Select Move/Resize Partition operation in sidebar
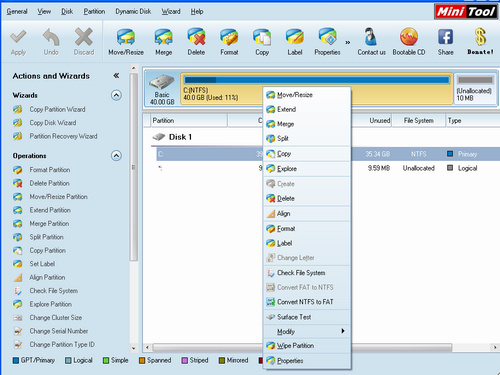Screen dimensions: 500x375 [58, 197]
